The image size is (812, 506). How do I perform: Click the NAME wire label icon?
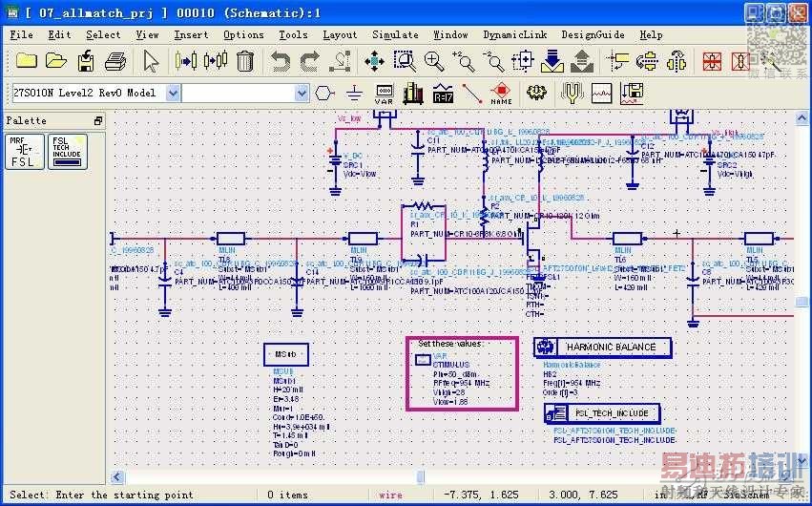click(x=501, y=94)
